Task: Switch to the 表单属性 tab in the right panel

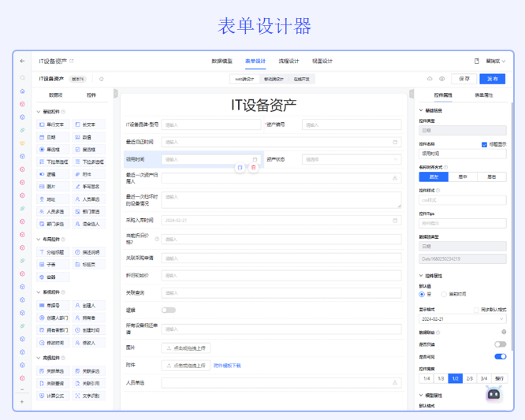Action: pos(484,95)
